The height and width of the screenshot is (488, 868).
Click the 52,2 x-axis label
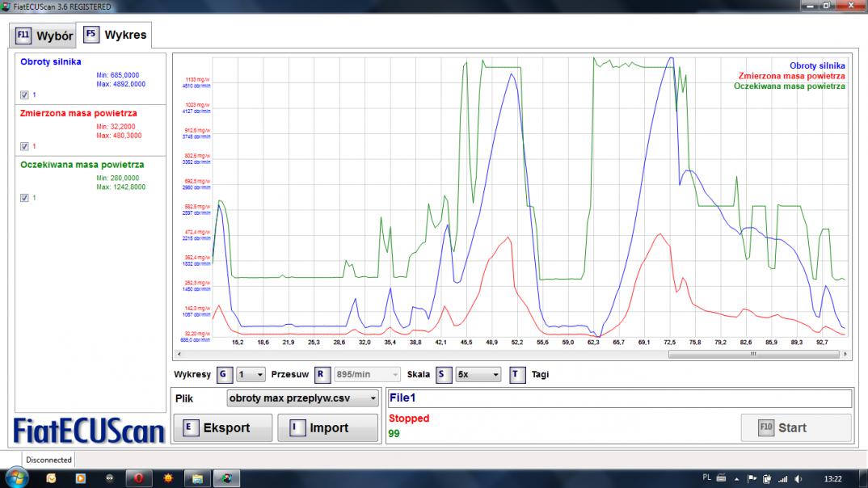click(x=517, y=343)
